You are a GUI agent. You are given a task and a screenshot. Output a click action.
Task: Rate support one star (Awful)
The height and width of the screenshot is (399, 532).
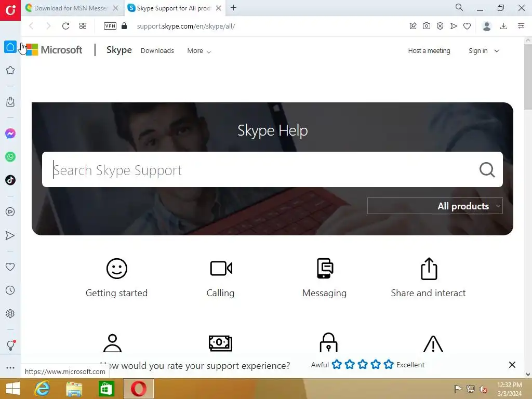pyautogui.click(x=337, y=365)
